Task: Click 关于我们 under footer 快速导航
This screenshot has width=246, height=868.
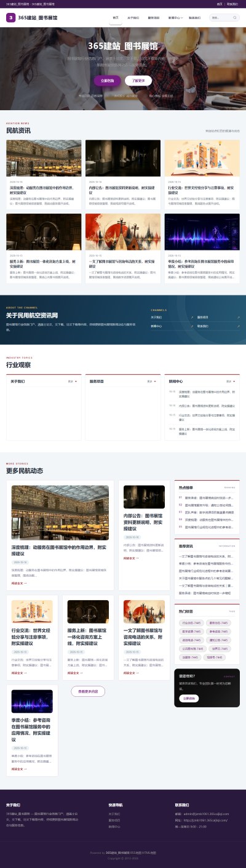Action: pos(114,814)
